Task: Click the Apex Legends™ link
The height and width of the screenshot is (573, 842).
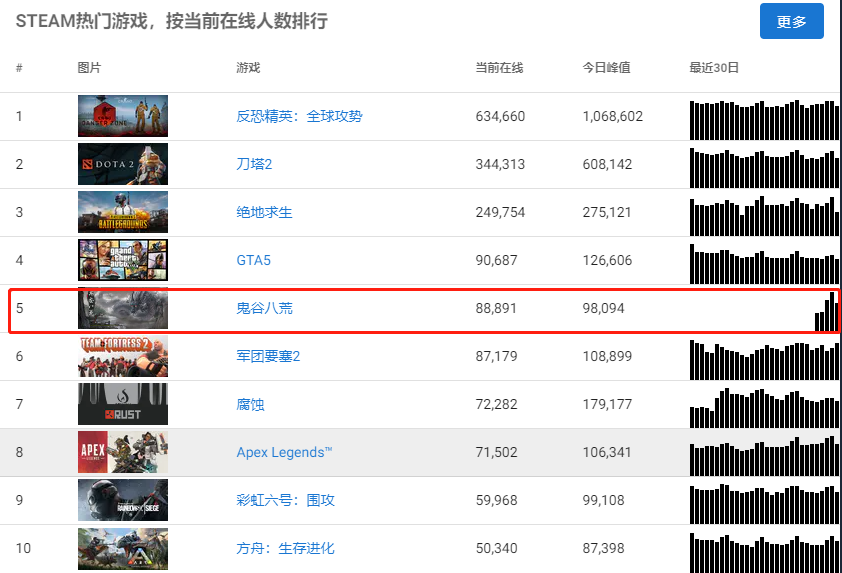Action: 284,452
